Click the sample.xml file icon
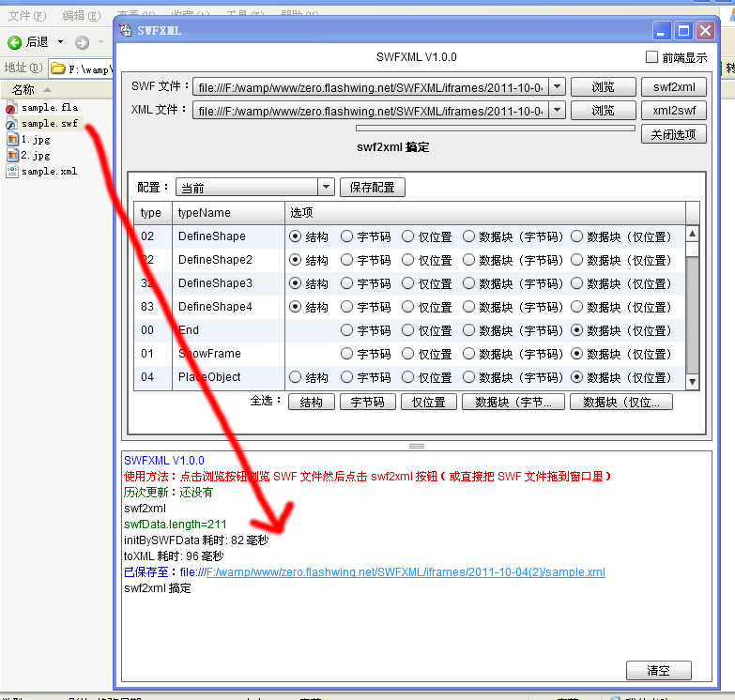The height and width of the screenshot is (700, 735). tap(12, 172)
